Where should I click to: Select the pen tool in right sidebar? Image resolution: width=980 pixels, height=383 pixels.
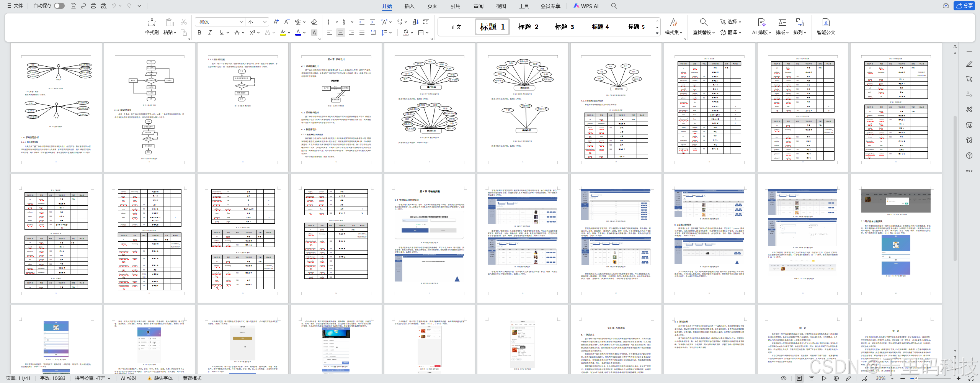(x=969, y=64)
